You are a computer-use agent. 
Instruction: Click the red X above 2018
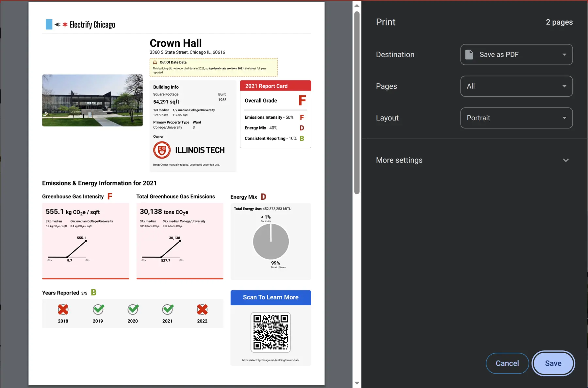(x=63, y=309)
